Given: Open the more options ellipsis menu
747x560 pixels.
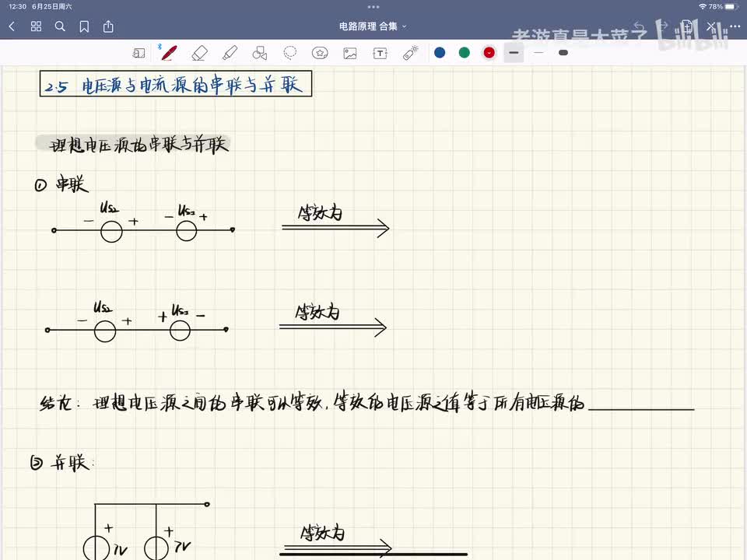Looking at the screenshot, I should click(735, 26).
